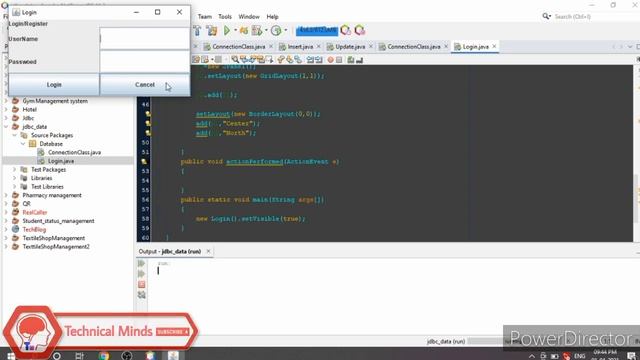Open the Tools menu
Screen dimensions: 640x360
click(x=225, y=17)
